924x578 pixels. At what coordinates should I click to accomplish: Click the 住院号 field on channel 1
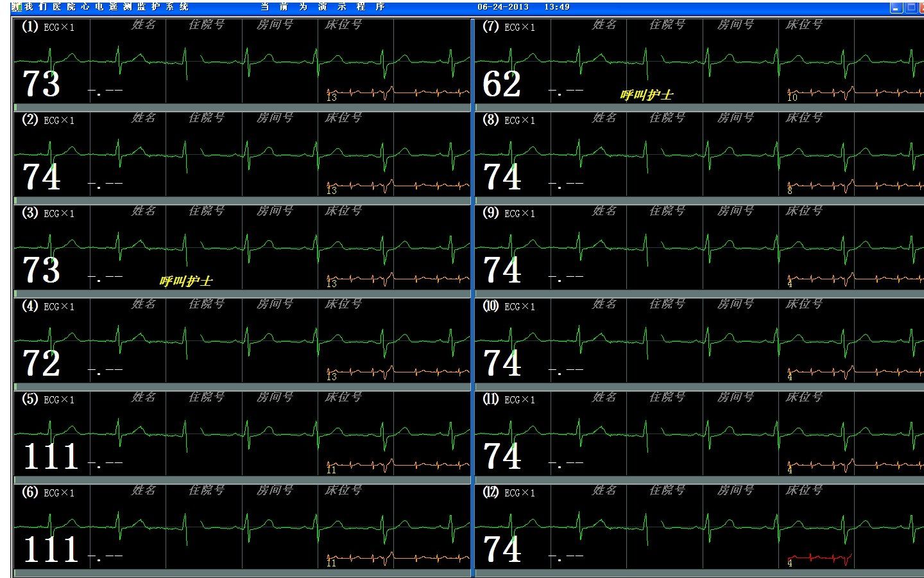[207, 24]
